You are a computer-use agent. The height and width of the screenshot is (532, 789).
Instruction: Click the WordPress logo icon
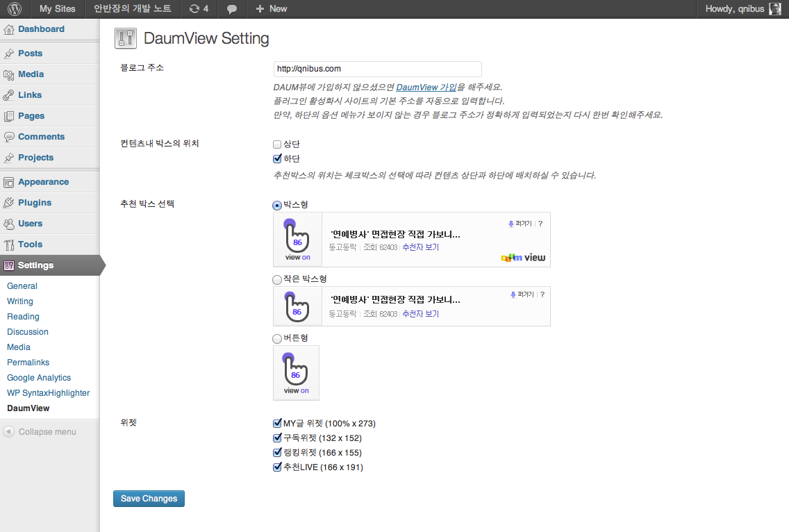15,9
